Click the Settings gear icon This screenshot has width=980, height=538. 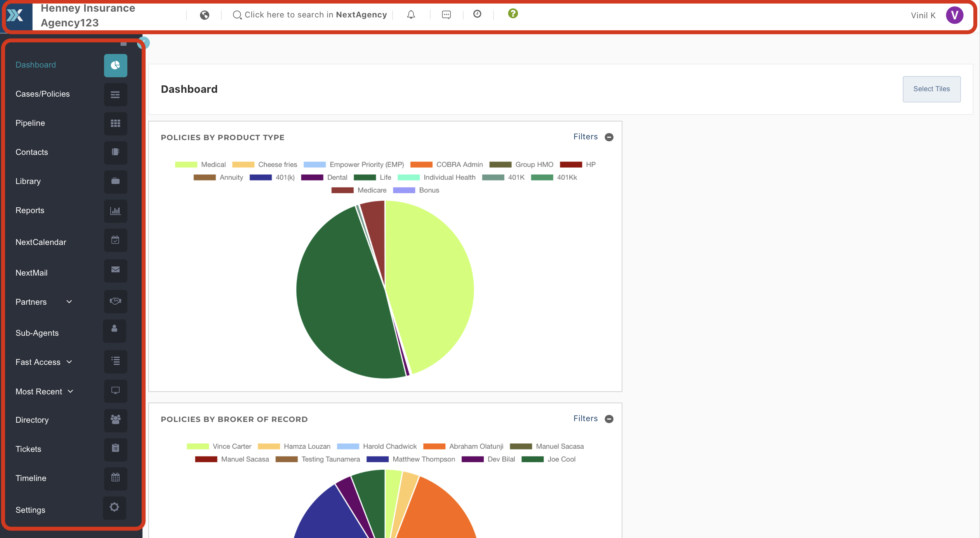tap(115, 508)
